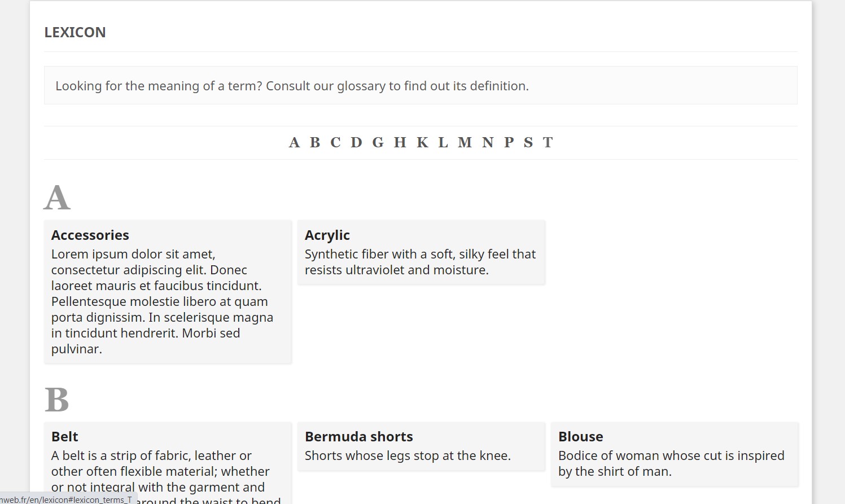845x504 pixels.
Task: Go to letter G glossary section
Action: [378, 143]
